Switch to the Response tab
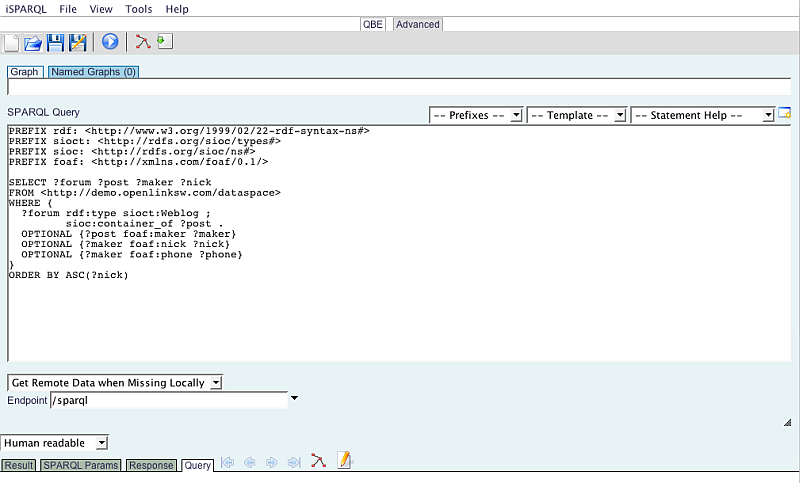Screen dimensions: 800x483 [x=151, y=465]
